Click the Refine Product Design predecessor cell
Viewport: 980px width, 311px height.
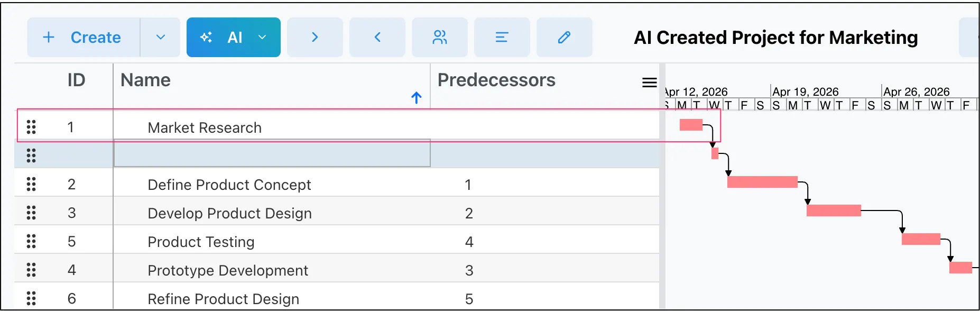click(x=544, y=299)
